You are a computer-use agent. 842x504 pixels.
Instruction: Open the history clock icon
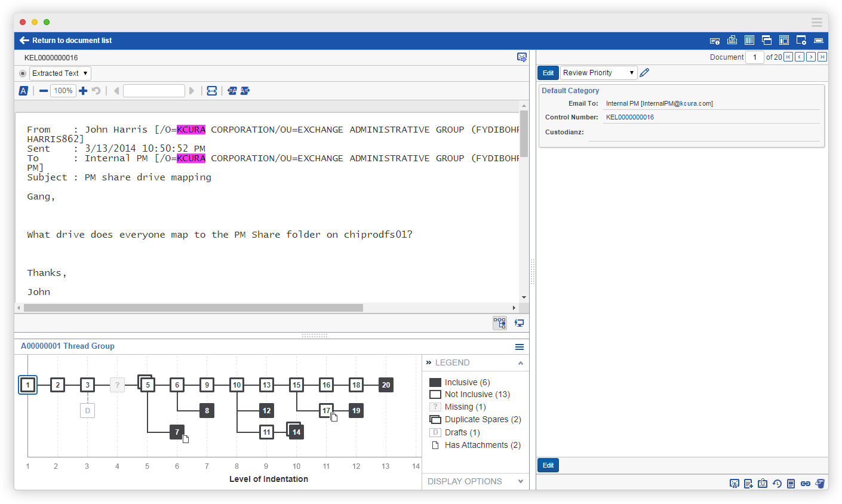point(777,484)
